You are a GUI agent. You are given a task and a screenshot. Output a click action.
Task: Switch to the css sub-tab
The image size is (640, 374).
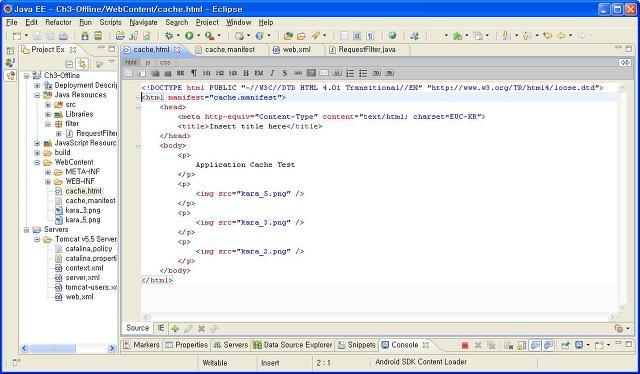click(165, 62)
